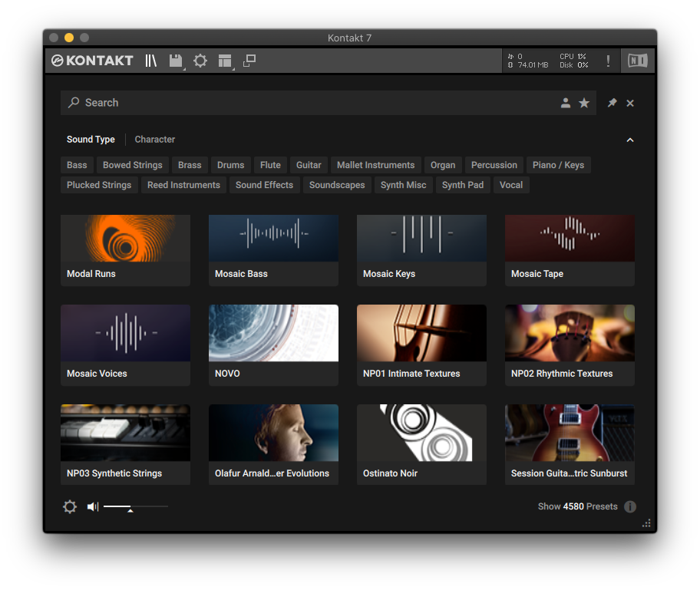
Task: Filter by Synth Pad tag
Action: pyautogui.click(x=463, y=185)
